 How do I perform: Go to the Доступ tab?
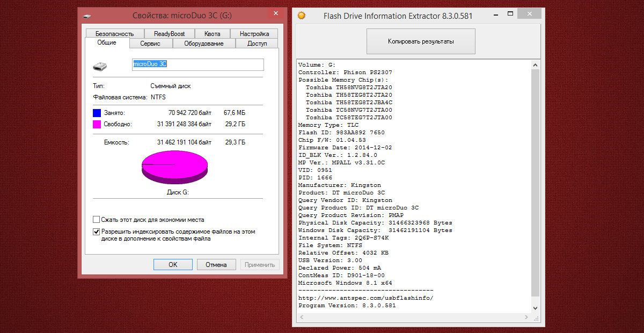pyautogui.click(x=257, y=44)
